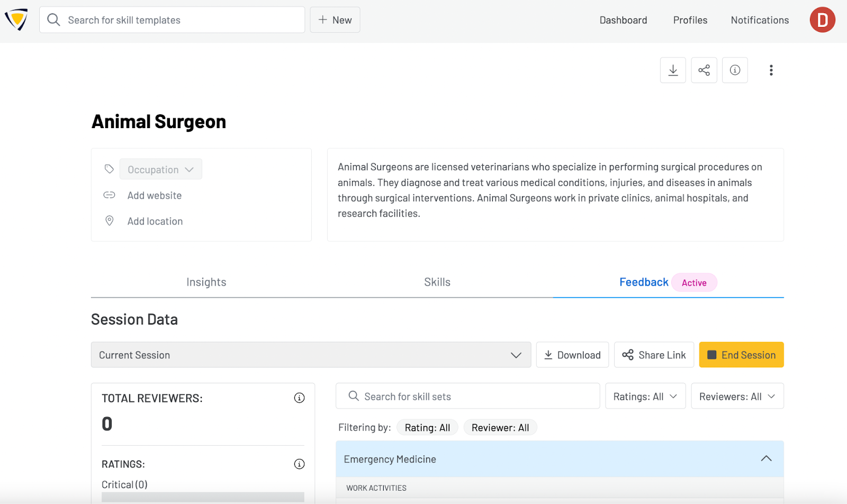
Task: Click the user avatar D icon
Action: point(822,20)
